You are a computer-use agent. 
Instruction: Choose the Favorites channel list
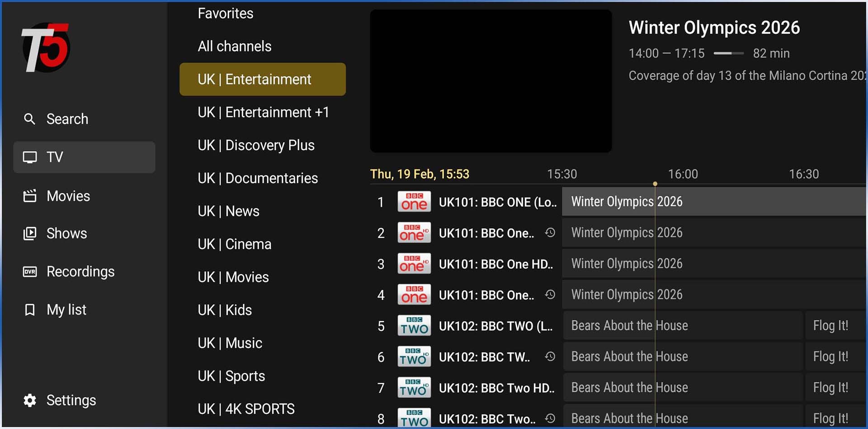click(x=225, y=14)
